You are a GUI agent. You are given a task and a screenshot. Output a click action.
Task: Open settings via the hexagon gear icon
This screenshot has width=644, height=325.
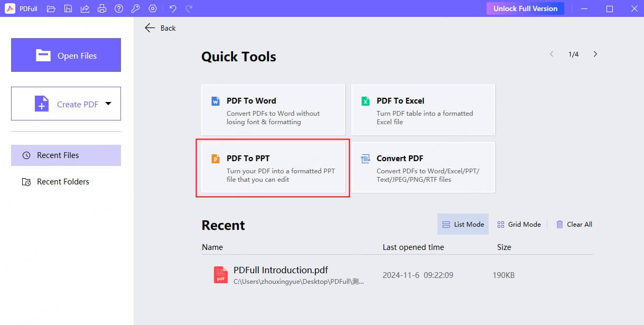coord(152,8)
